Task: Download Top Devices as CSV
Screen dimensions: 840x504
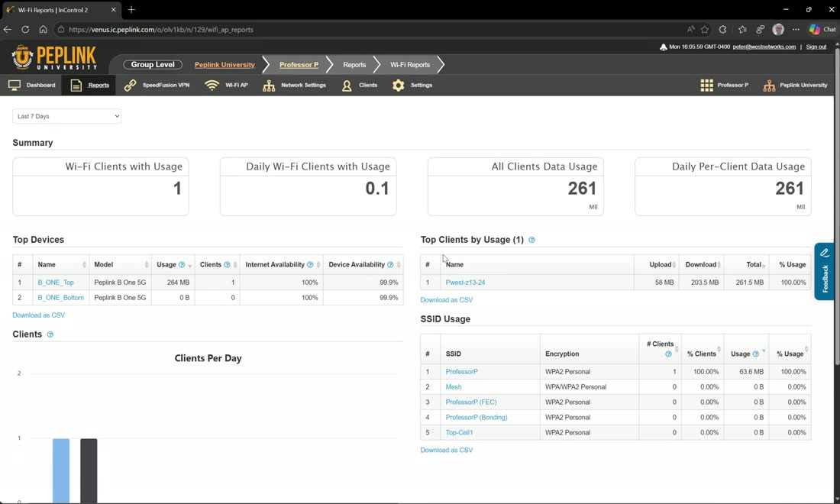Action: click(39, 315)
